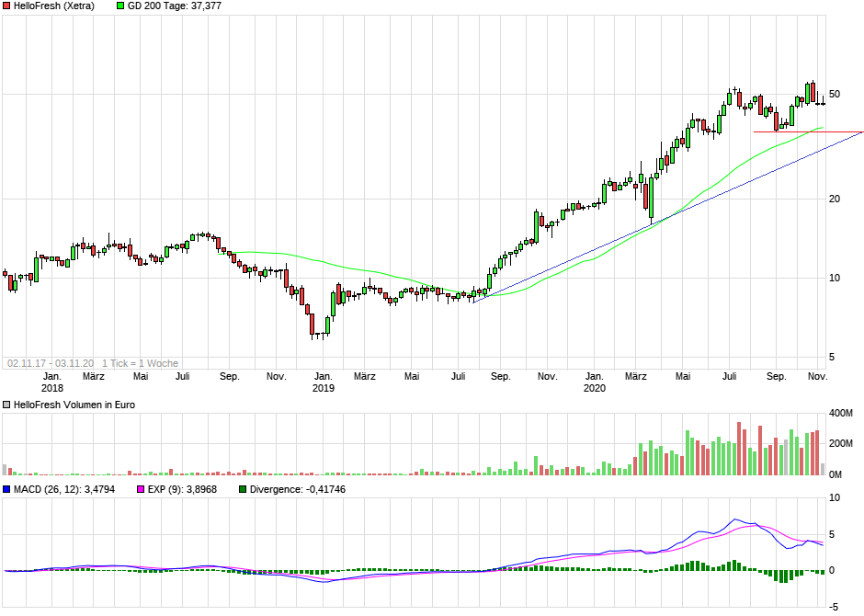Click the volume axis label 0M
This screenshot has height=616, width=864.
(x=836, y=474)
